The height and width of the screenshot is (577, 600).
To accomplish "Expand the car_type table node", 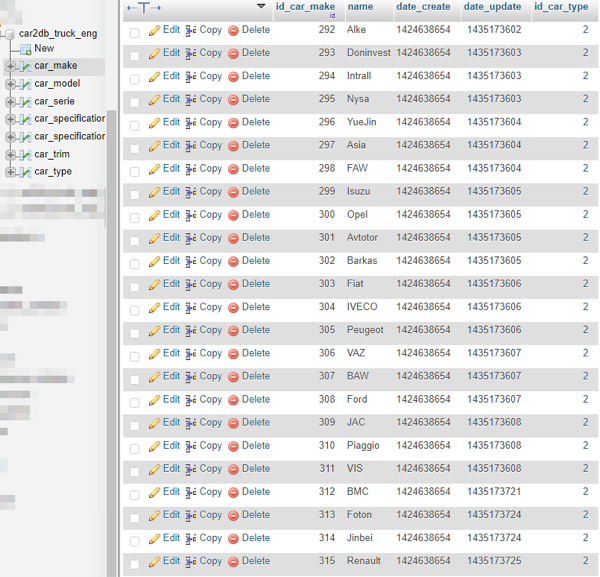I will (x=10, y=172).
